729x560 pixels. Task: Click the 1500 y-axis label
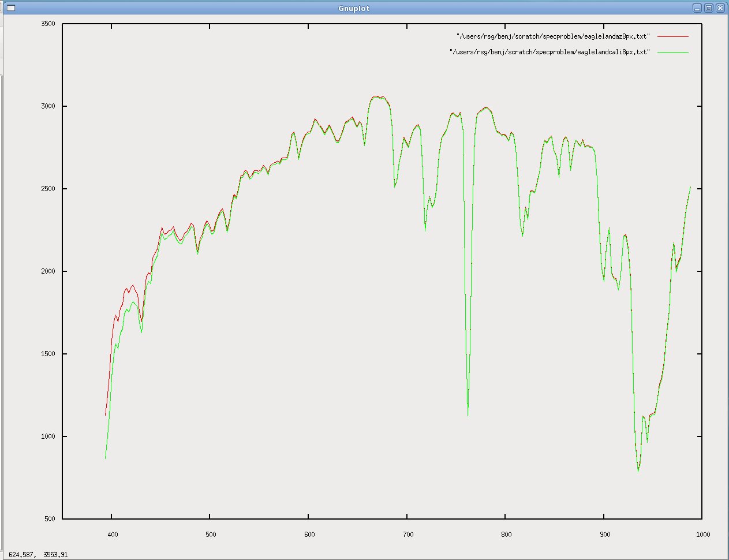(x=48, y=354)
